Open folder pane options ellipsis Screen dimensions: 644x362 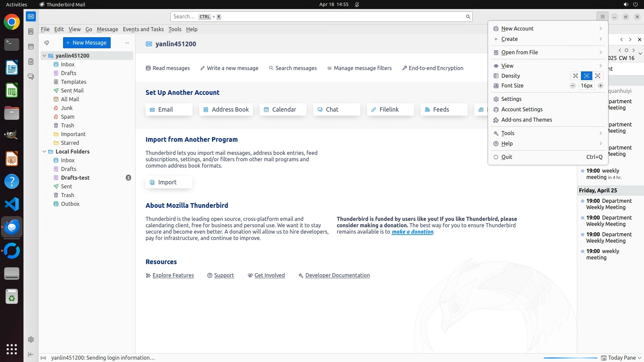click(127, 43)
